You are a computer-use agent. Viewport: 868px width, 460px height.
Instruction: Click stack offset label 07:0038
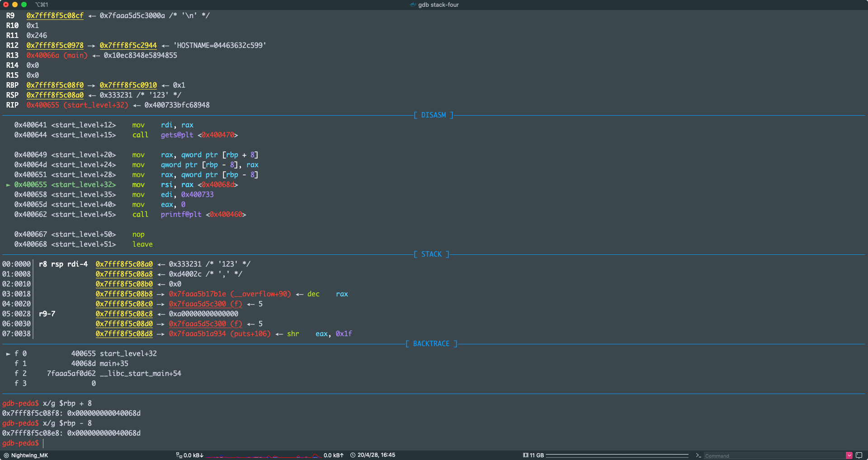pyautogui.click(x=17, y=334)
